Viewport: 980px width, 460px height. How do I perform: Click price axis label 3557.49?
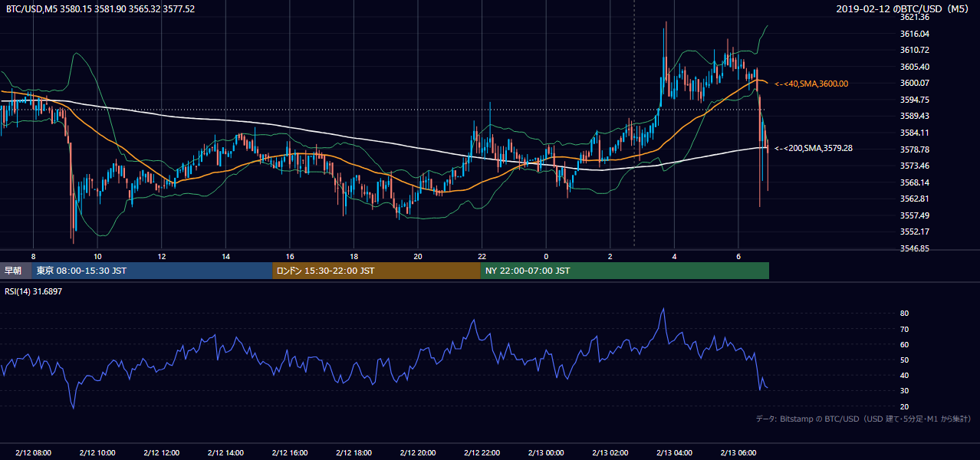[915, 215]
